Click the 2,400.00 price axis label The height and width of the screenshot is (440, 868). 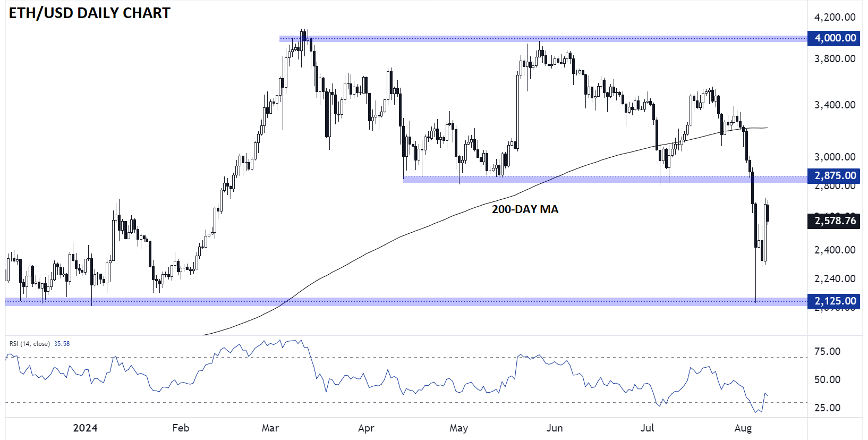click(835, 250)
